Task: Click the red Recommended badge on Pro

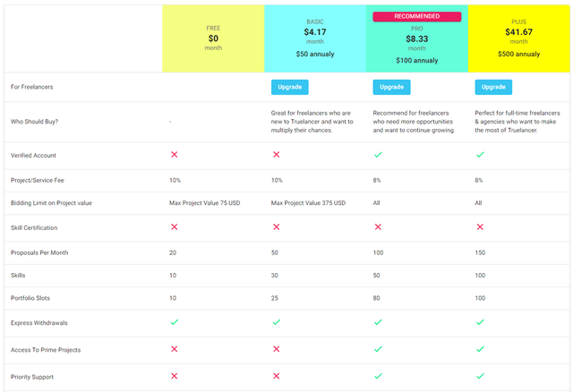Action: 416,16
